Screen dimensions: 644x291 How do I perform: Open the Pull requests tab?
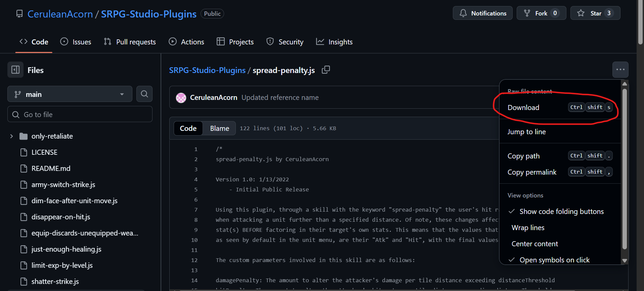130,42
